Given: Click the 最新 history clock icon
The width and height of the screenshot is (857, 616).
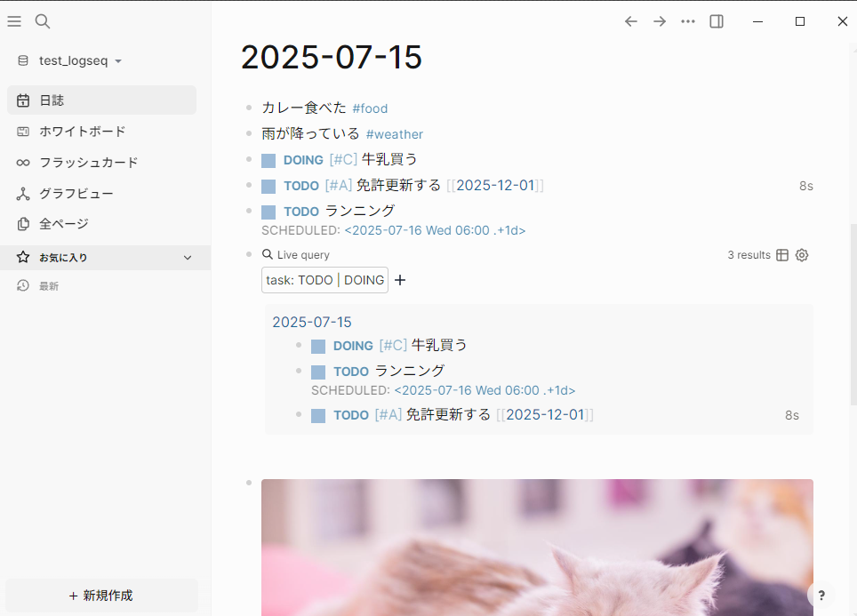Looking at the screenshot, I should [23, 285].
